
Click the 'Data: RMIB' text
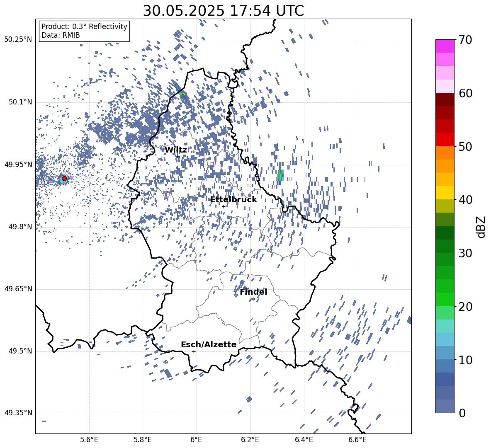tap(61, 35)
